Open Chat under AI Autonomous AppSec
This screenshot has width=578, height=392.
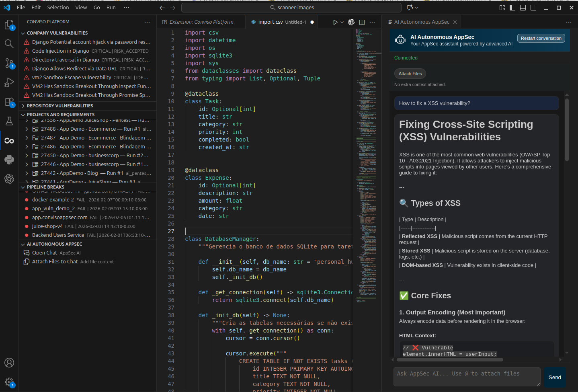click(87, 253)
